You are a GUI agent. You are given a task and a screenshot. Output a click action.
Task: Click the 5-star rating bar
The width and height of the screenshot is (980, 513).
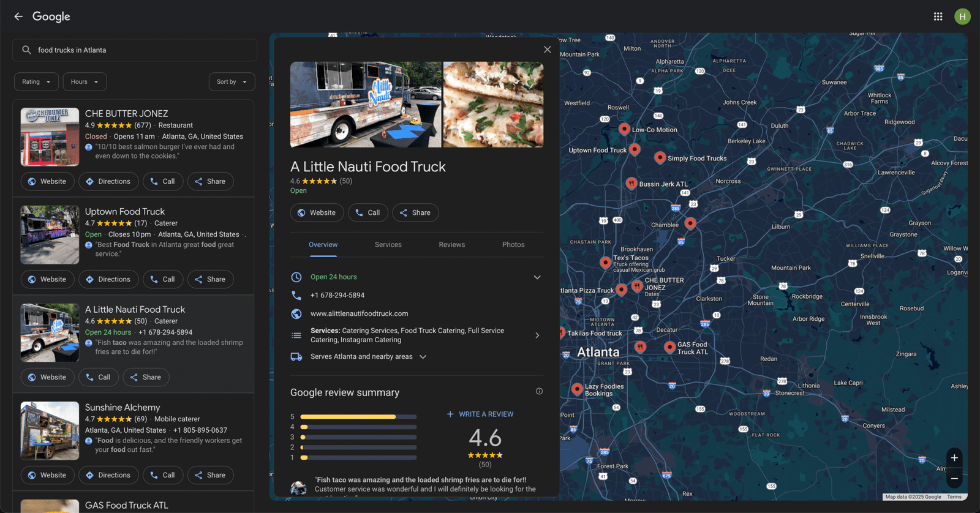(x=358, y=417)
